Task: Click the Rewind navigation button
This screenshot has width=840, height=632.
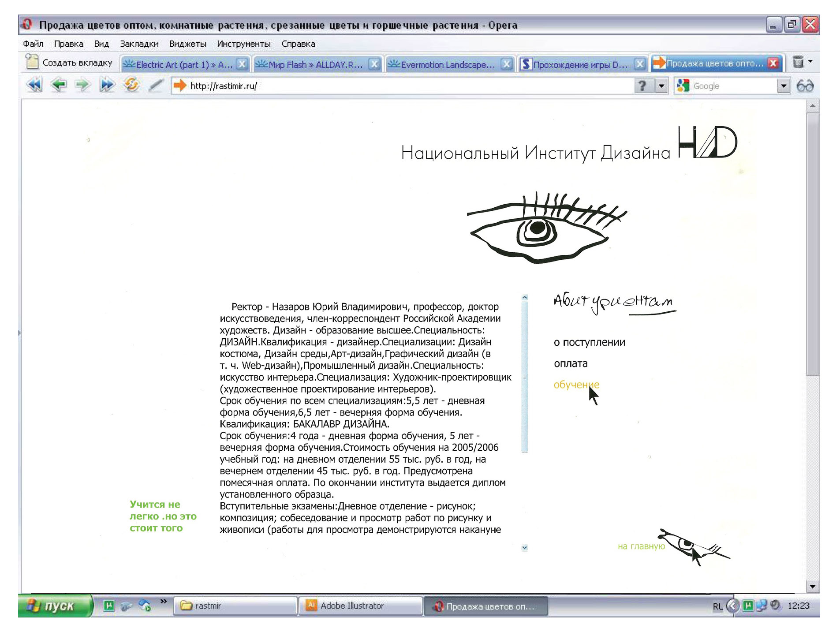Action: (x=34, y=85)
